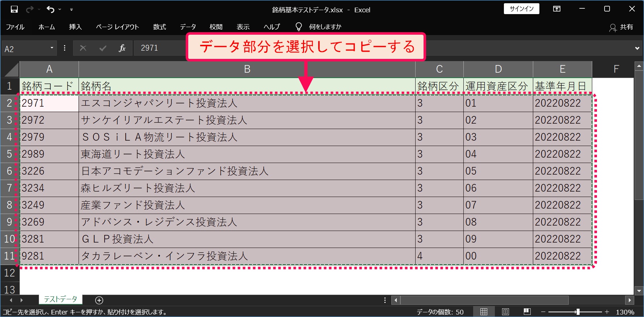Select column F header
Image resolution: width=644 pixels, height=317 pixels.
pos(616,69)
